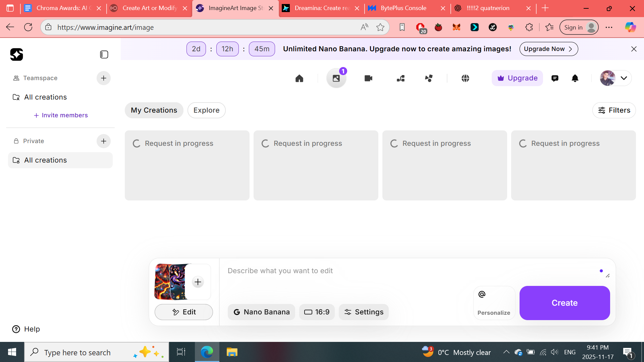
Task: Expand the profile avatar chevron menu
Action: pyautogui.click(x=624, y=78)
